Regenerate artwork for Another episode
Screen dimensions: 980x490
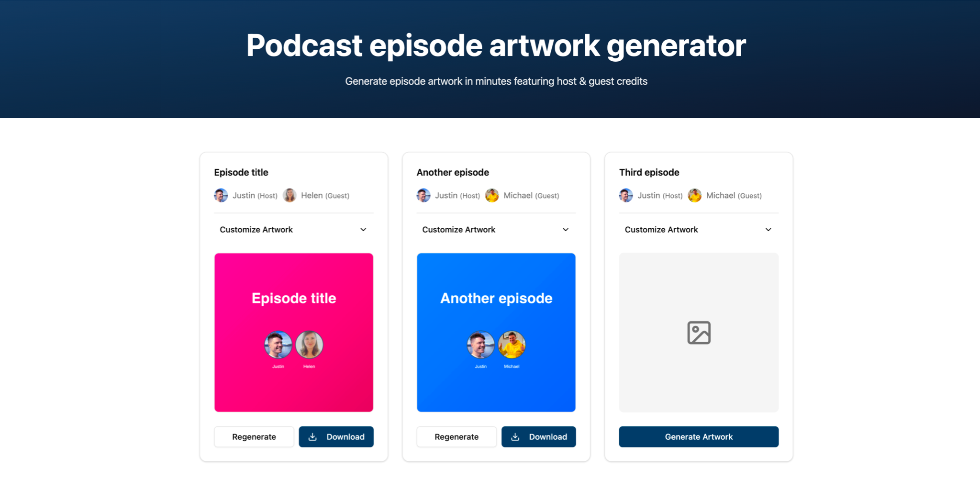point(457,437)
